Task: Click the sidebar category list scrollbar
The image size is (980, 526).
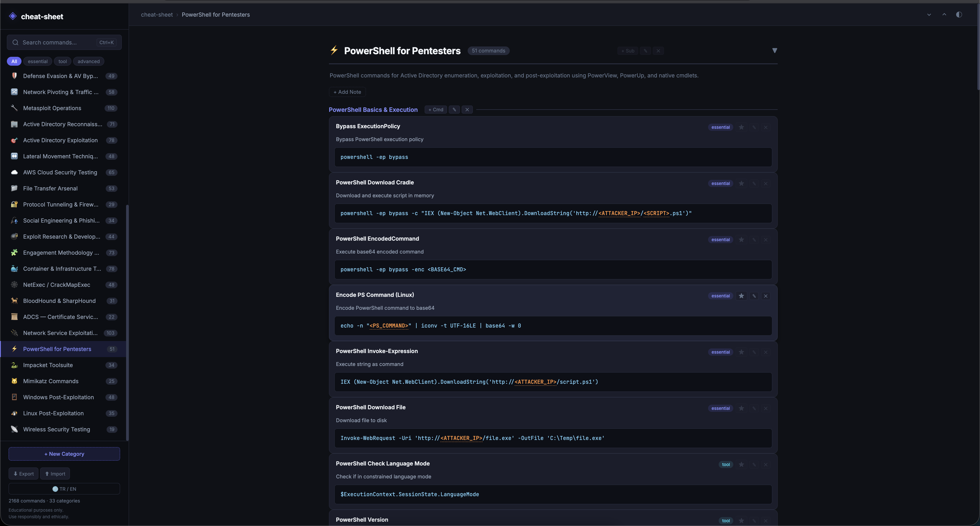Action: pos(128,323)
